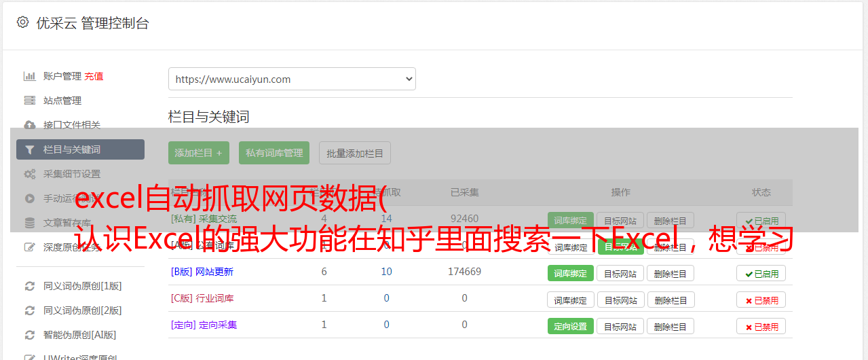Click the red 充值 recharge link
Viewport: 868px width, 360px height.
(94, 76)
